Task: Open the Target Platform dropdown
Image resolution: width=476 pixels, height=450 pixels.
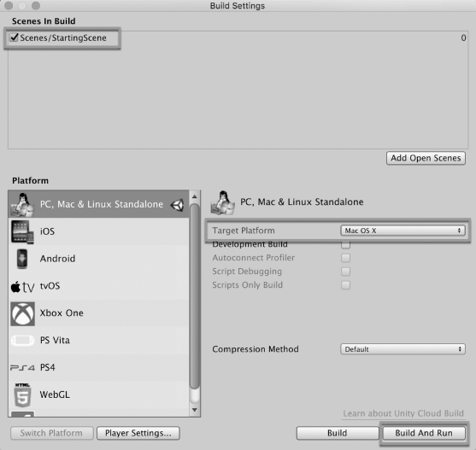Action: pos(403,231)
